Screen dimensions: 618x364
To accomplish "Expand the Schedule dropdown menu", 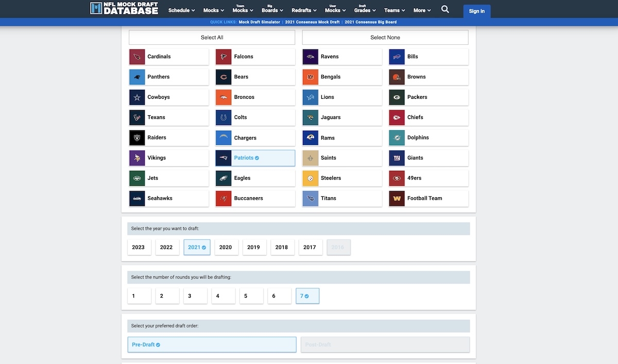I will [181, 10].
